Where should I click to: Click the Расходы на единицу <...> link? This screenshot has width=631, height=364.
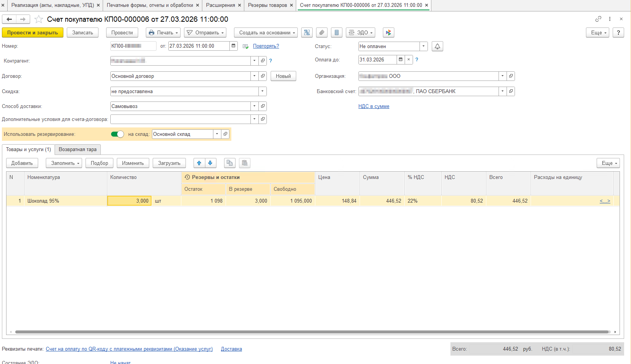coord(605,201)
